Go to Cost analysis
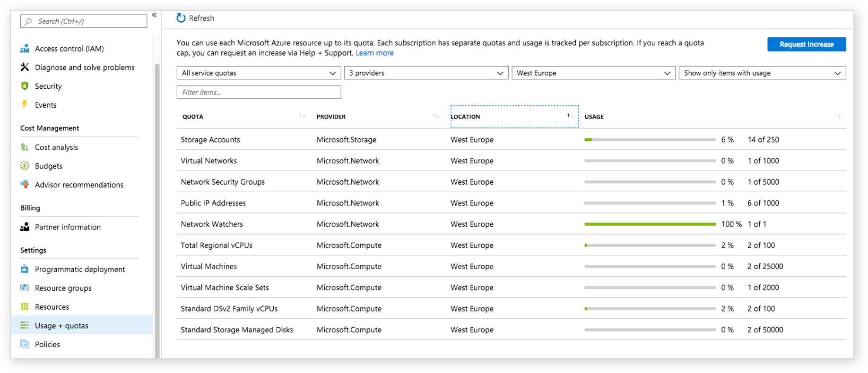Image resolution: width=868 pixels, height=373 pixels. [x=56, y=147]
